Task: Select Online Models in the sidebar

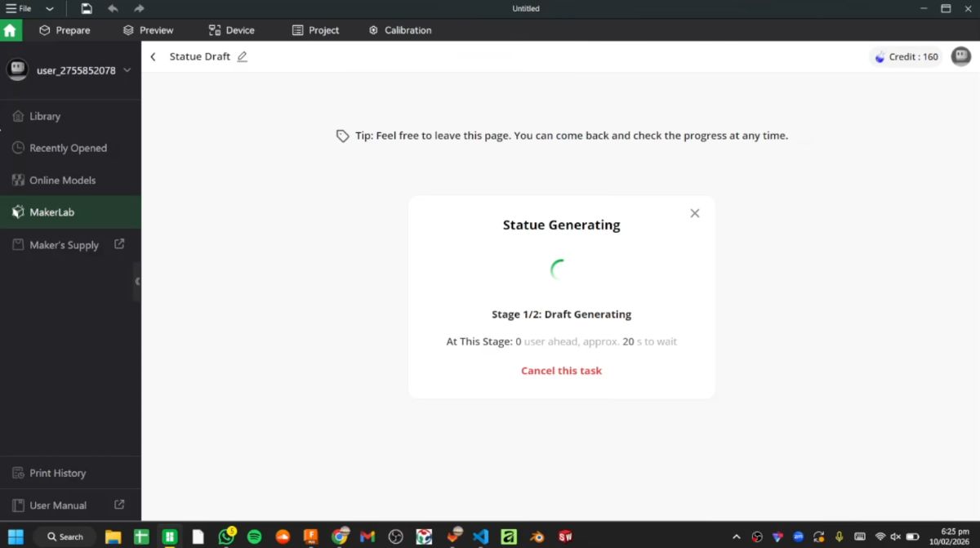Action: (70, 180)
